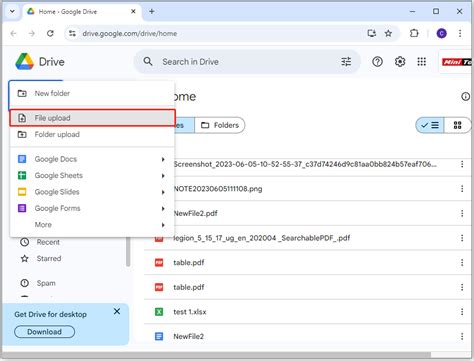
Task: Click the install app icon in the address bar
Action: 371,33
